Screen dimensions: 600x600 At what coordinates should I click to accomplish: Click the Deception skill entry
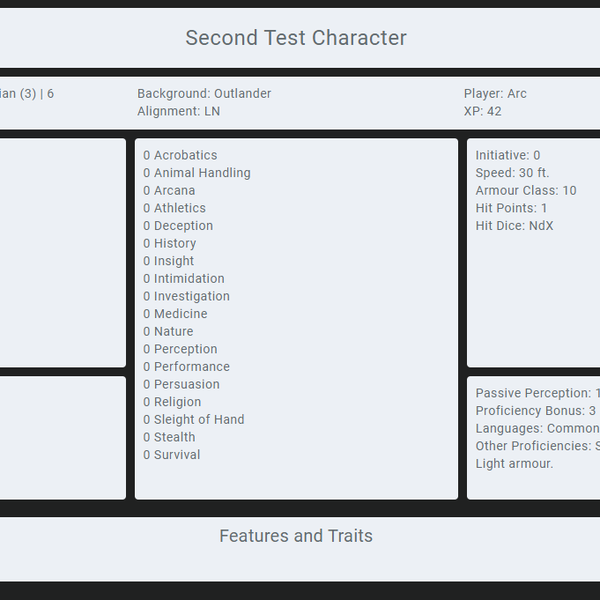[x=178, y=226]
